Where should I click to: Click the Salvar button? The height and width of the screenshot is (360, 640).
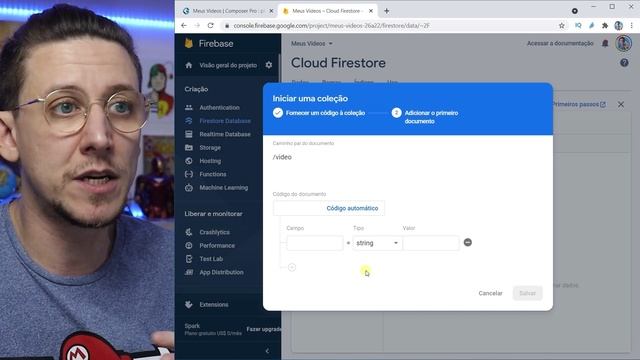[527, 293]
